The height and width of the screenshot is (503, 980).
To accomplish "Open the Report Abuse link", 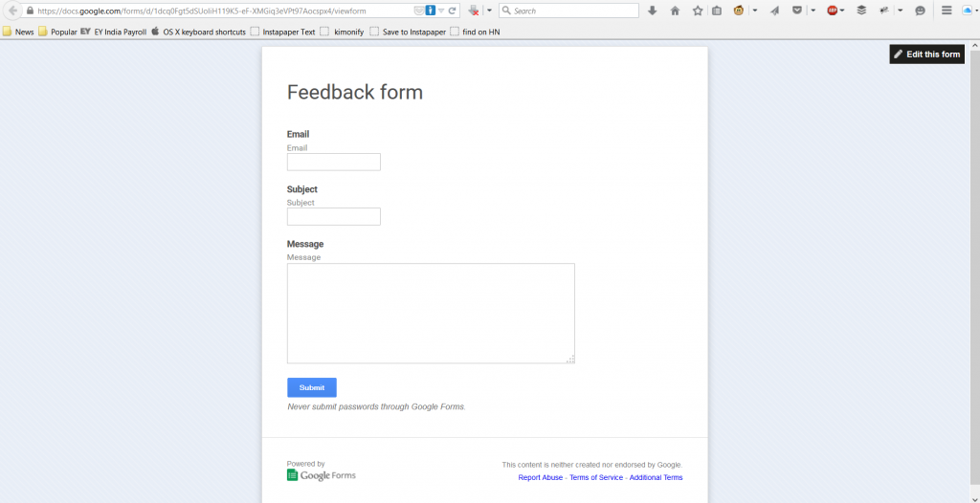I will pos(541,477).
